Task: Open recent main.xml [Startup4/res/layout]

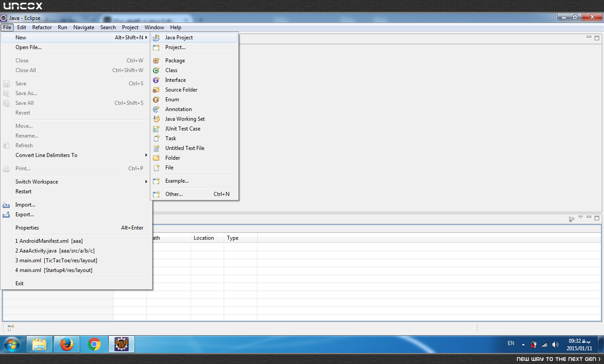Action: [76, 270]
